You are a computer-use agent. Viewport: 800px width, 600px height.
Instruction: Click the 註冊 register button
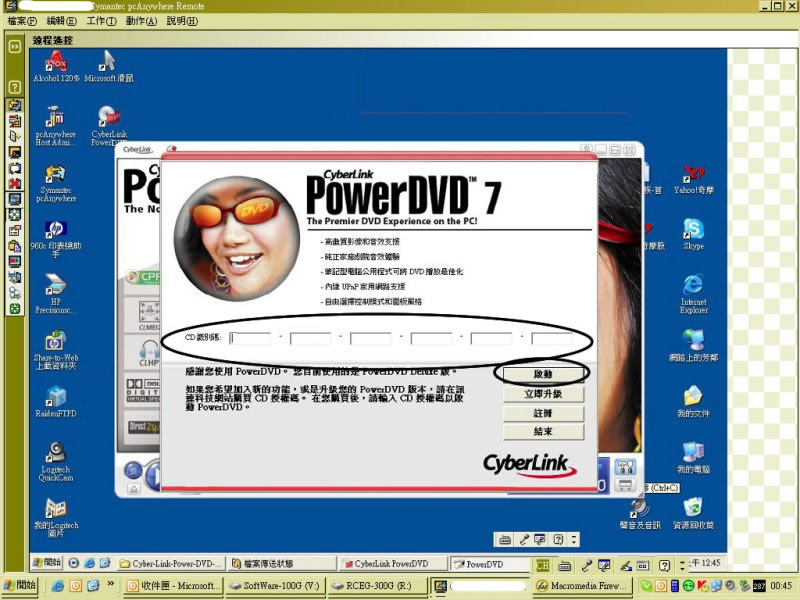[x=543, y=413]
